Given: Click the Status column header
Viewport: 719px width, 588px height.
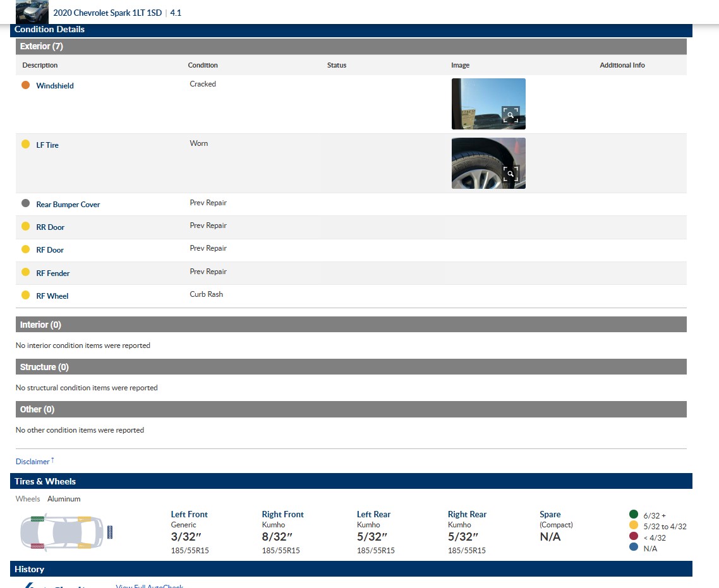Looking at the screenshot, I should (x=337, y=65).
